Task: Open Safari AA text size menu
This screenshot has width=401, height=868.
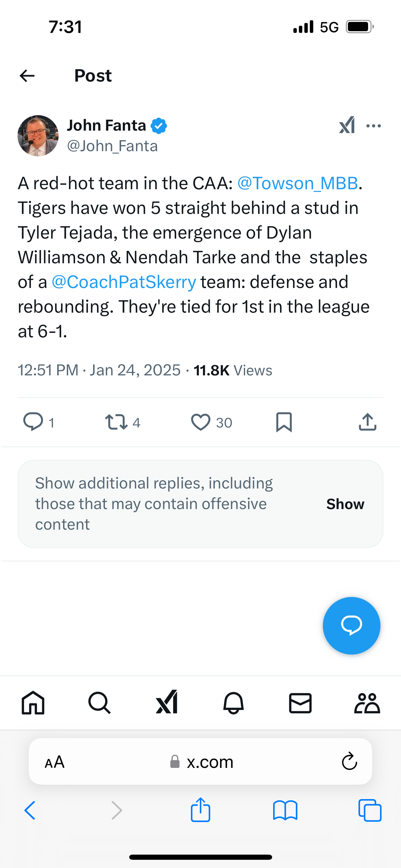Action: (x=55, y=762)
